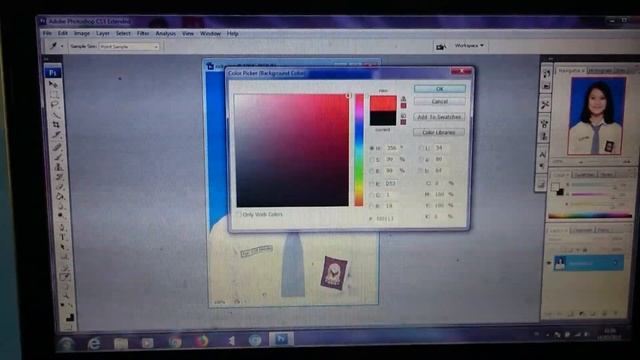Open the tool preset picker arrow
640x360 pixels.
(x=62, y=46)
